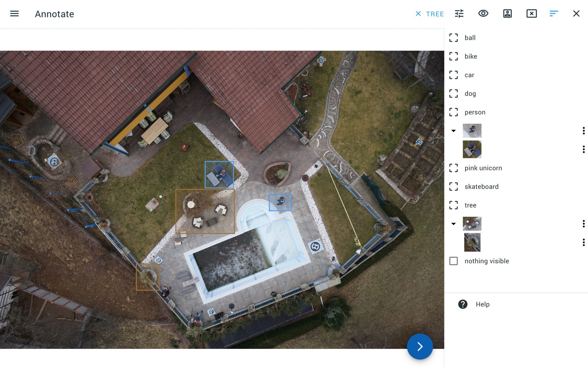The width and height of the screenshot is (588, 367).
Task: Open options menu for first person annotation
Action: [583, 131]
